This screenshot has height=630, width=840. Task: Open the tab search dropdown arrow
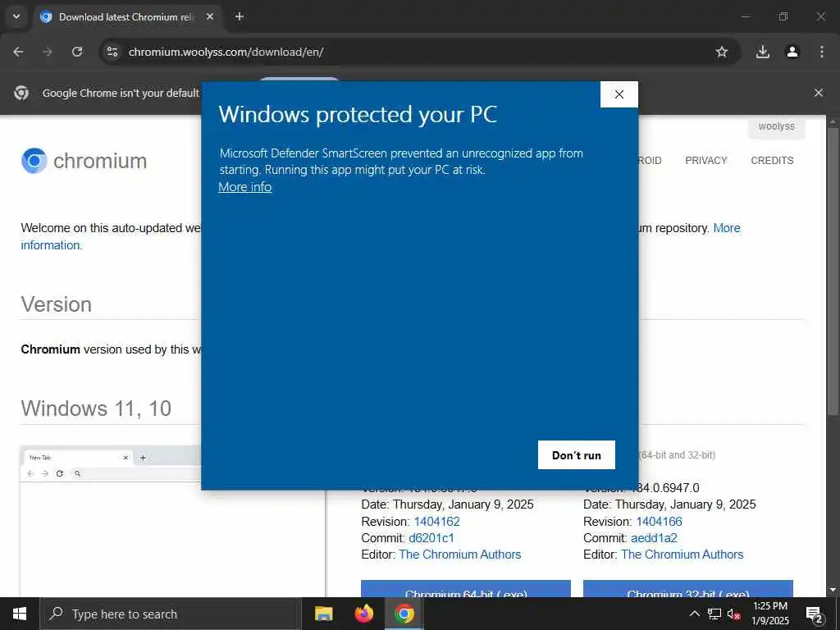(x=16, y=16)
